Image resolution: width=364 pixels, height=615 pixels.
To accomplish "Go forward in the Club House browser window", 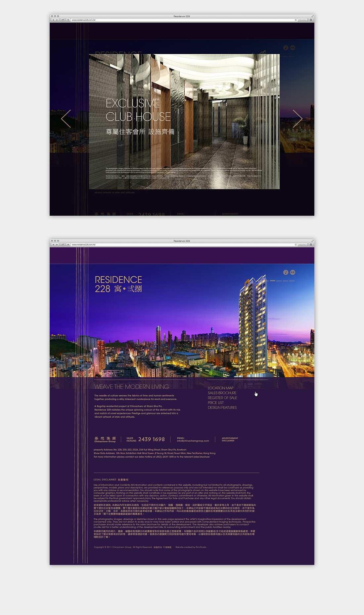I will click(x=57, y=20).
